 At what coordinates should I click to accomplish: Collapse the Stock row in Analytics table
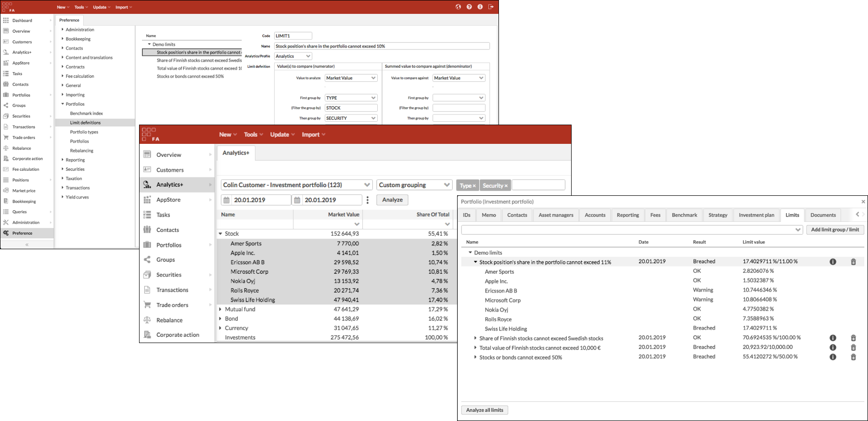coord(220,234)
